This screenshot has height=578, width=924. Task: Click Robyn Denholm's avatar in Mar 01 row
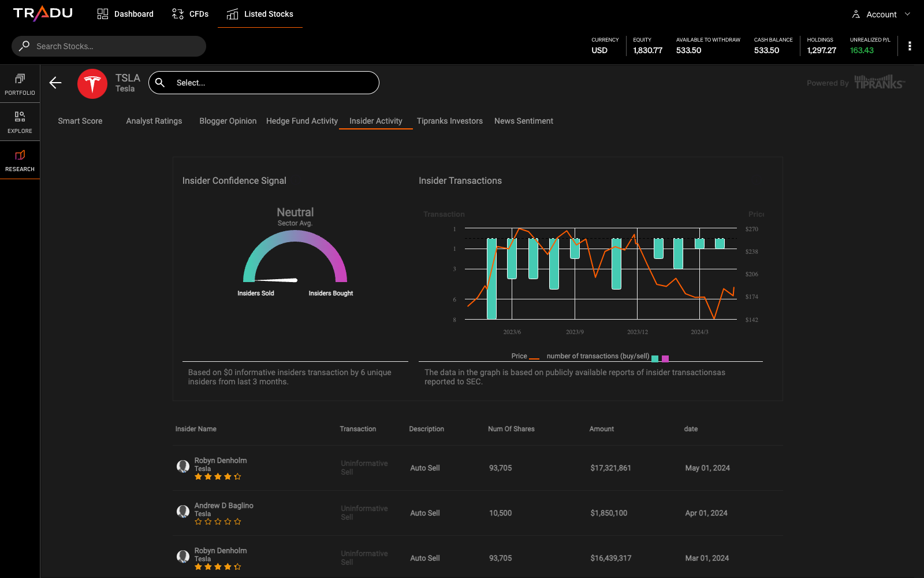click(183, 557)
